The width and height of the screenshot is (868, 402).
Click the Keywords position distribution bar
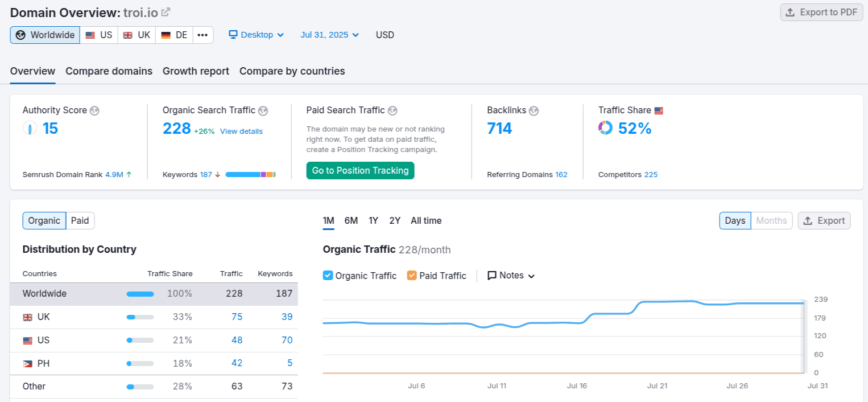click(251, 175)
